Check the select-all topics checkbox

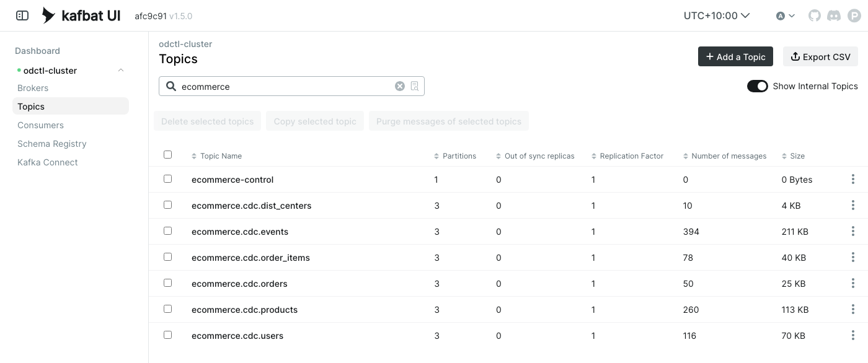(x=167, y=155)
